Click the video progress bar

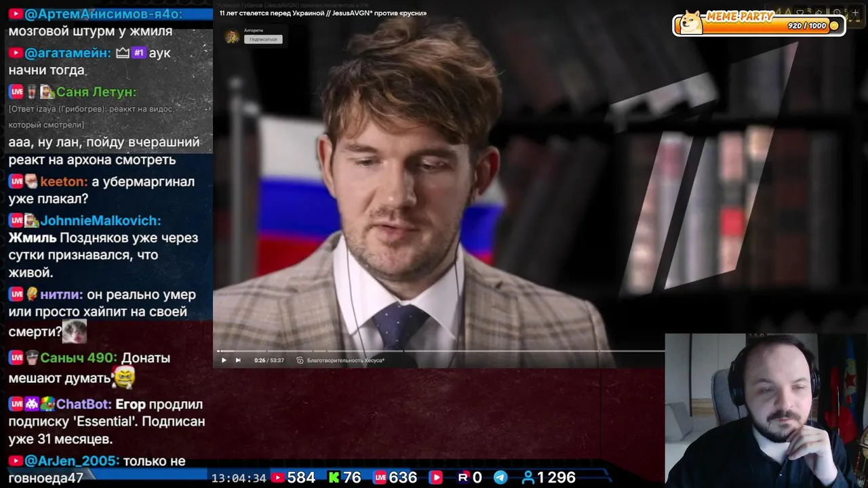click(x=441, y=350)
